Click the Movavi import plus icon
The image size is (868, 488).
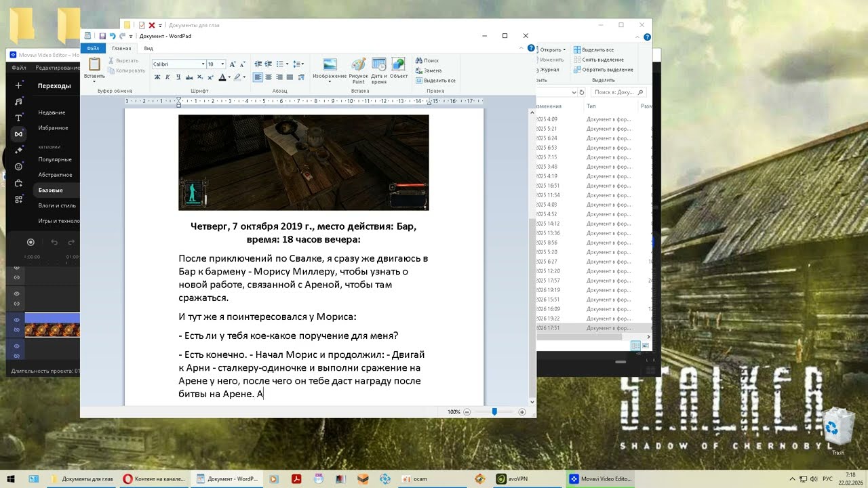click(x=19, y=85)
